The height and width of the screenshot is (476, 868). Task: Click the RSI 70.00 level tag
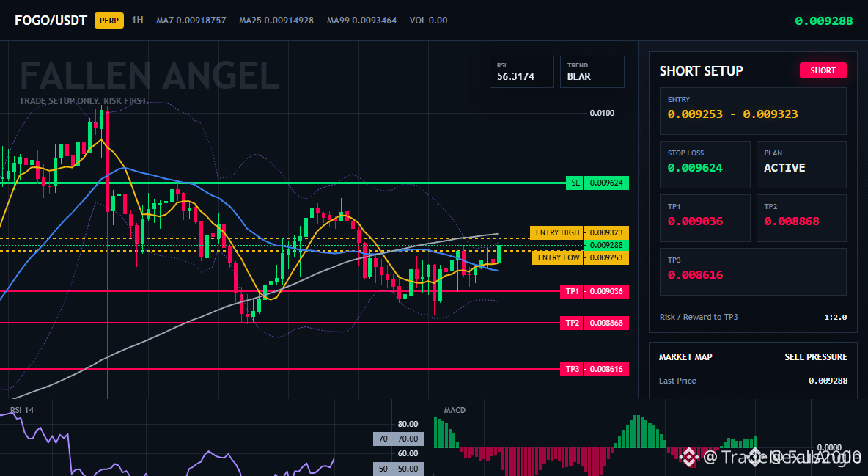coord(399,439)
